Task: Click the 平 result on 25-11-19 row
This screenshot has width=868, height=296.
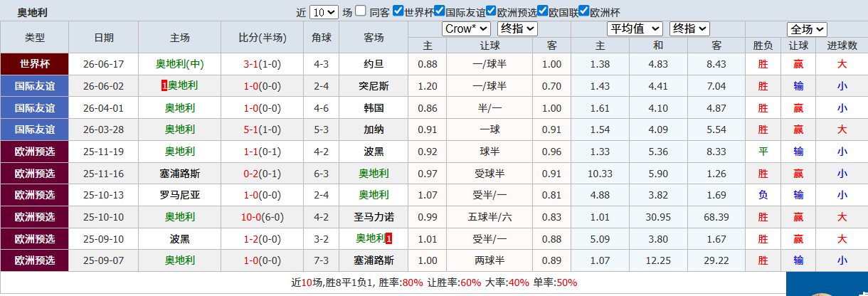Action: point(763,152)
